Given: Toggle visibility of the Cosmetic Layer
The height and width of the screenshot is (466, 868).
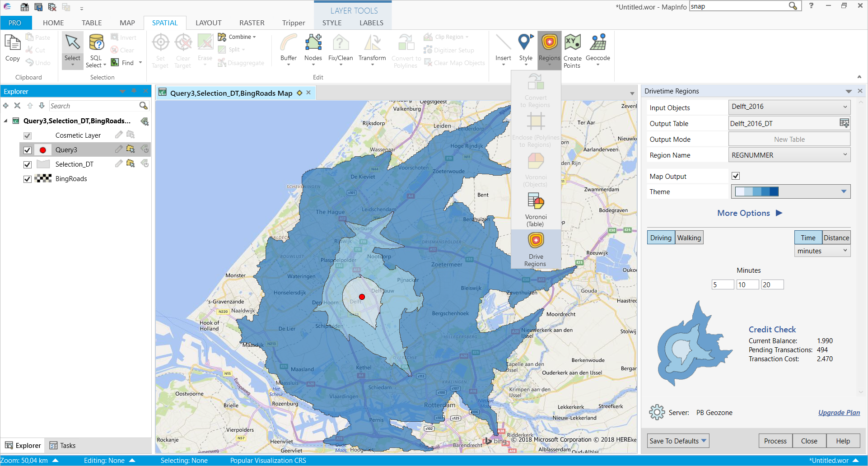Looking at the screenshot, I should coord(28,135).
